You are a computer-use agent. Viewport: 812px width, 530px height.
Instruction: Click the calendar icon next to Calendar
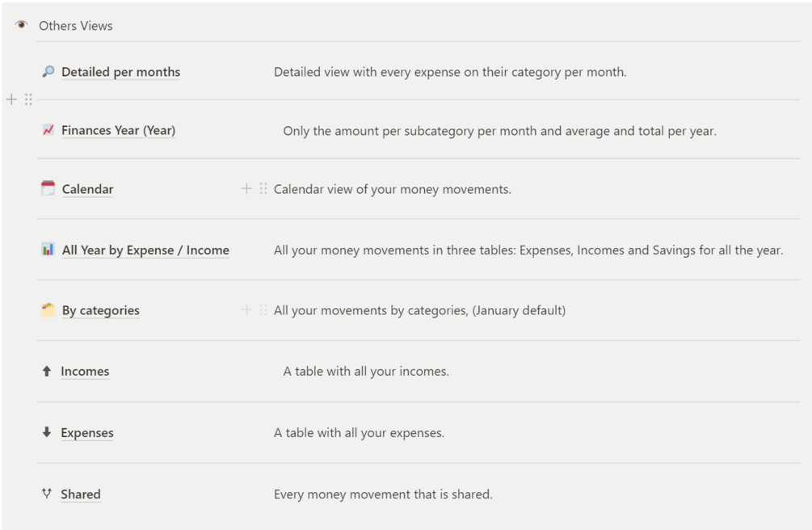[x=48, y=188]
